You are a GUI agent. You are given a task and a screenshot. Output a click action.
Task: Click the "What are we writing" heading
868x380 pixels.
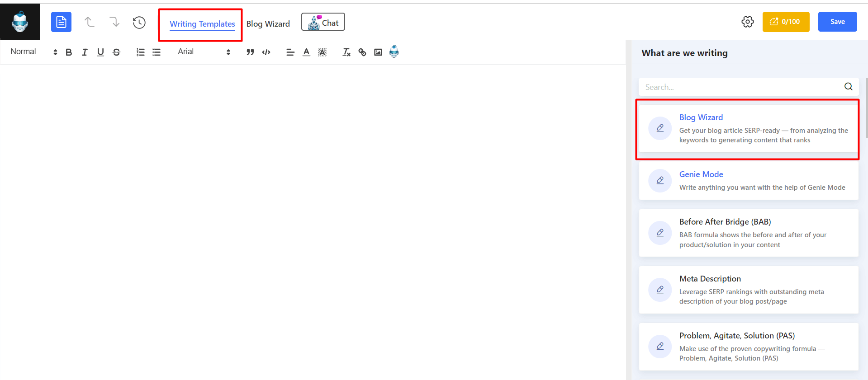pos(684,53)
